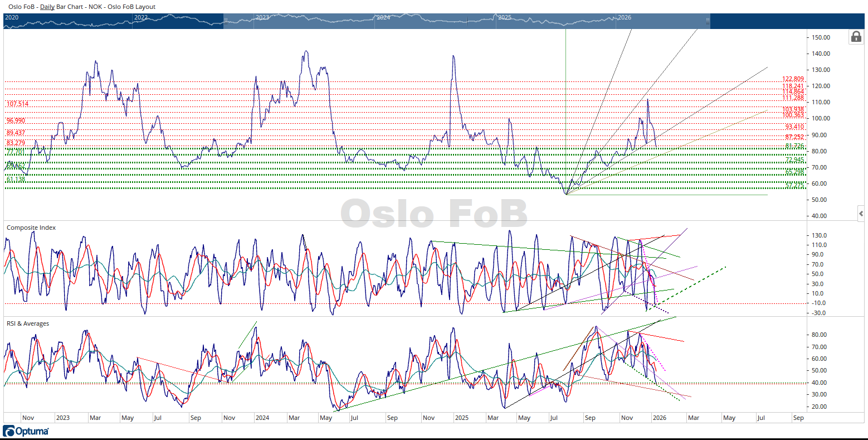Click the 107.514 level label on left
Screen dimensions: 868x440
point(17,104)
